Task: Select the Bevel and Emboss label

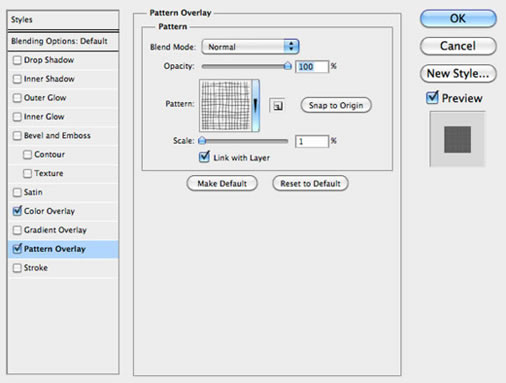Action: pyautogui.click(x=57, y=136)
